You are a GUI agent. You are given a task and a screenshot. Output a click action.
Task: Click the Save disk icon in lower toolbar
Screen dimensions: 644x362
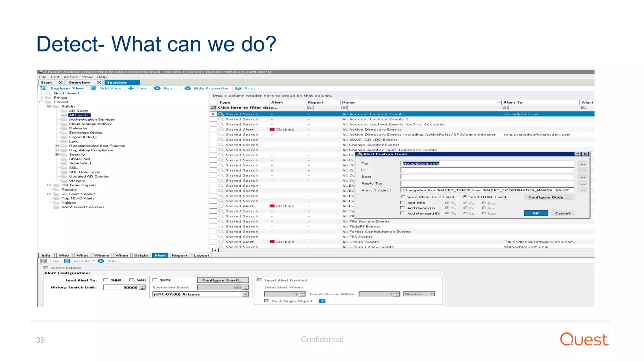(44, 261)
